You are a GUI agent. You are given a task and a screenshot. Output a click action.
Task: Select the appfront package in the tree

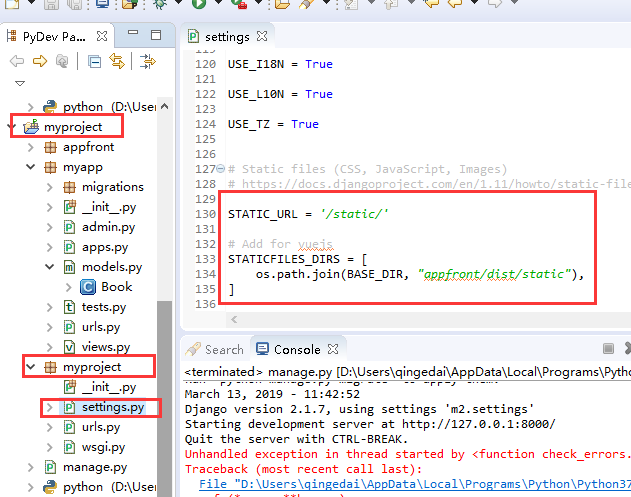pyautogui.click(x=89, y=147)
